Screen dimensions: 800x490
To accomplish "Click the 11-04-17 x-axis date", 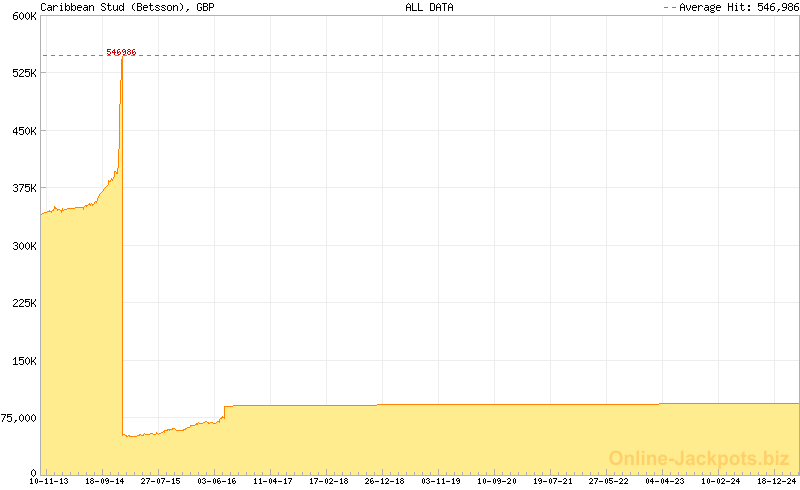I will coord(274,481).
